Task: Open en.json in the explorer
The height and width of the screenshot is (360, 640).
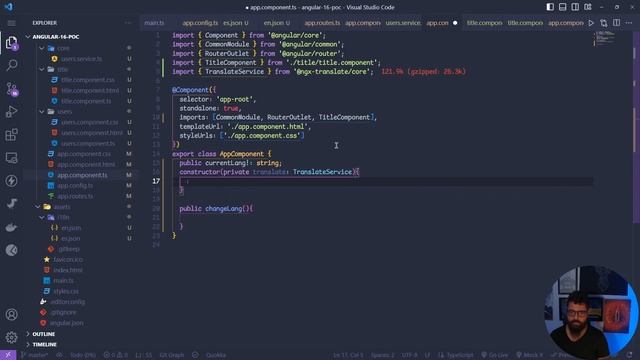Action: coord(71,228)
